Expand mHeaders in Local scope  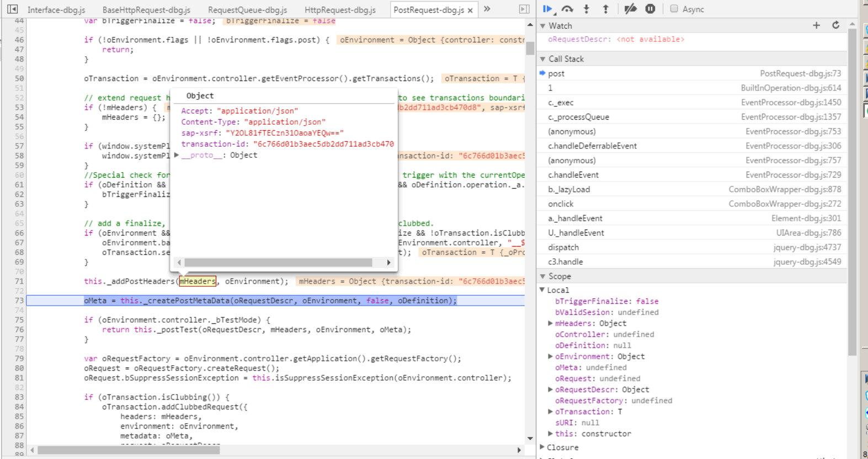550,323
